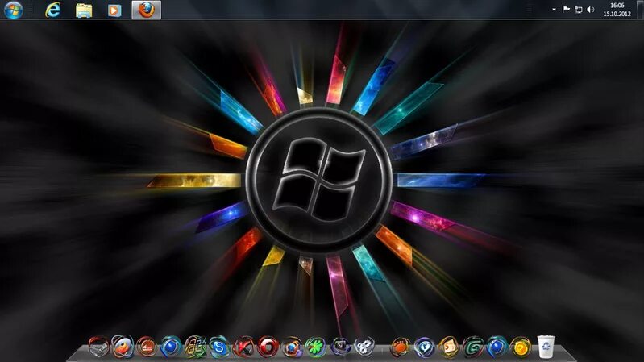Open the yellow question mark help dock icon

pyautogui.click(x=521, y=347)
